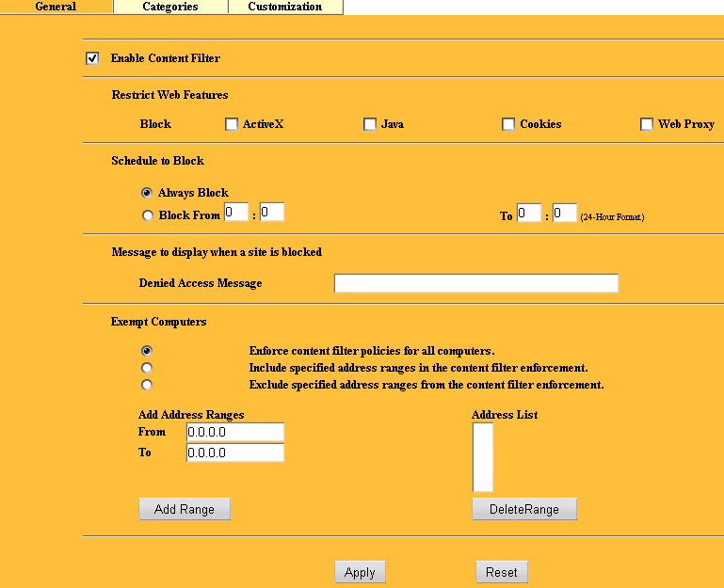Screen dimensions: 724x588
Task: Focus the To hour field
Action: point(529,213)
